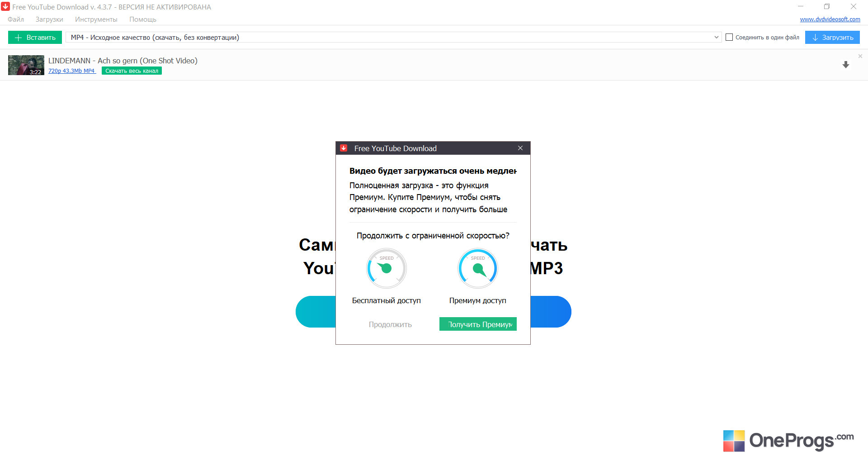Enable the Соединить в один файл checkbox
Viewport: 868px width, 466px height.
tap(729, 38)
